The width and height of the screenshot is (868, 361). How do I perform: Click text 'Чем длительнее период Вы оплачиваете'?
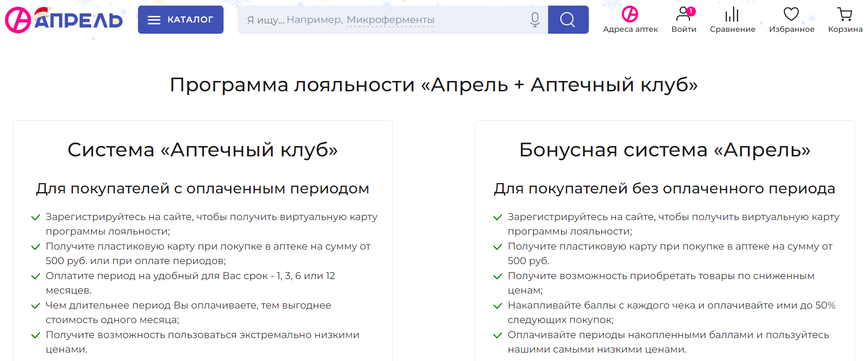pos(152,305)
